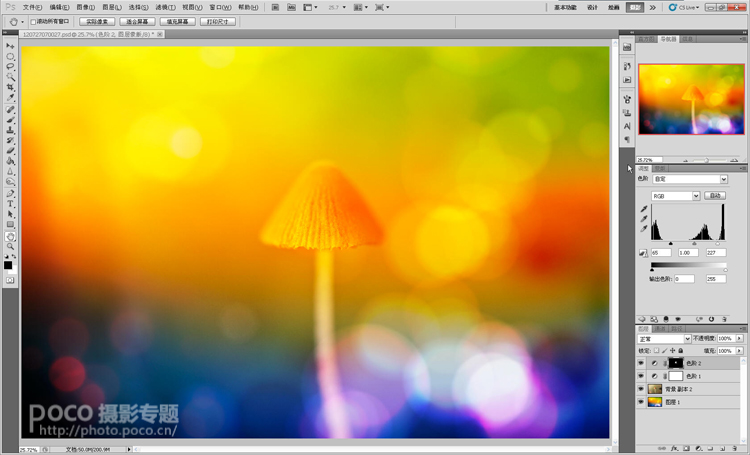
Task: Open the layer fill slider arrow
Action: (739, 351)
